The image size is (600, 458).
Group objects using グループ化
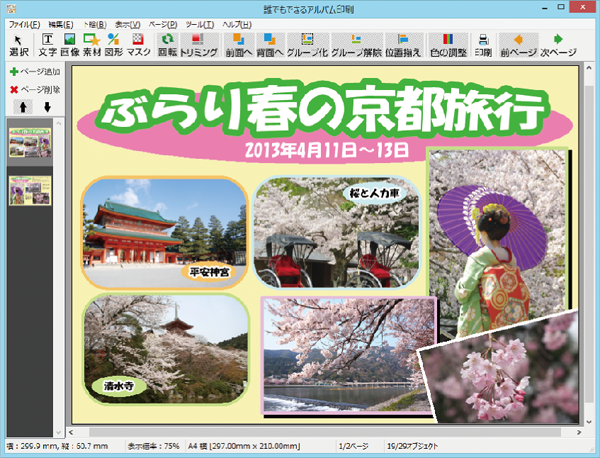(x=306, y=44)
